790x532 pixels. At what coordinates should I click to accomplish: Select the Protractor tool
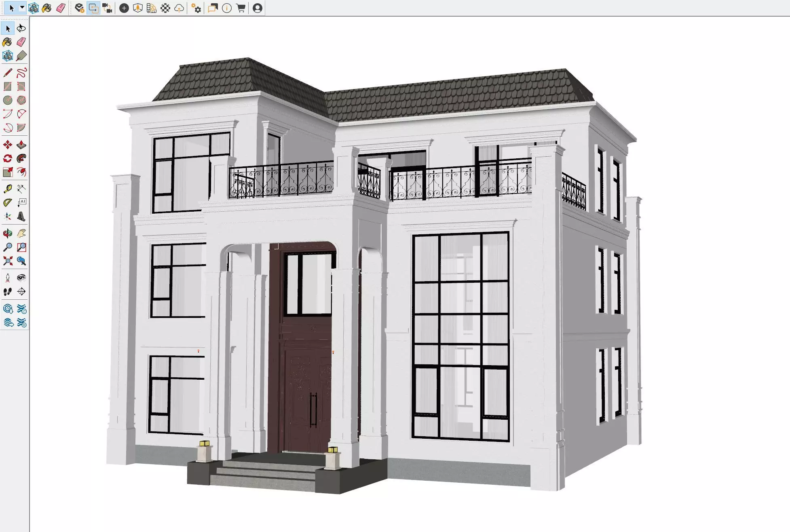[8, 202]
